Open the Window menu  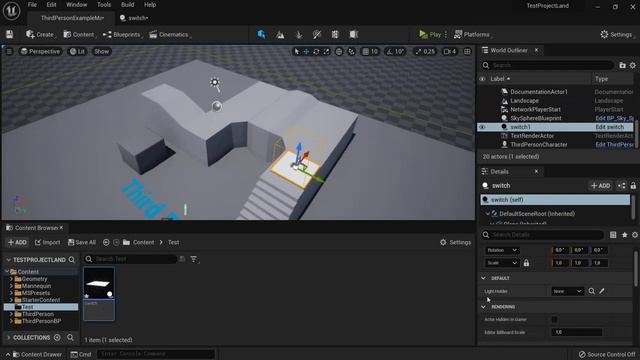76,5
